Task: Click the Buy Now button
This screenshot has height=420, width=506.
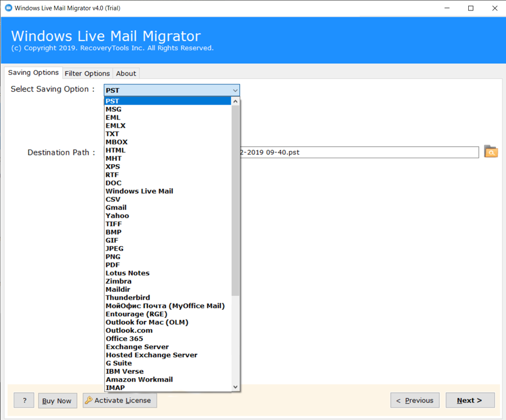Action: 57,401
